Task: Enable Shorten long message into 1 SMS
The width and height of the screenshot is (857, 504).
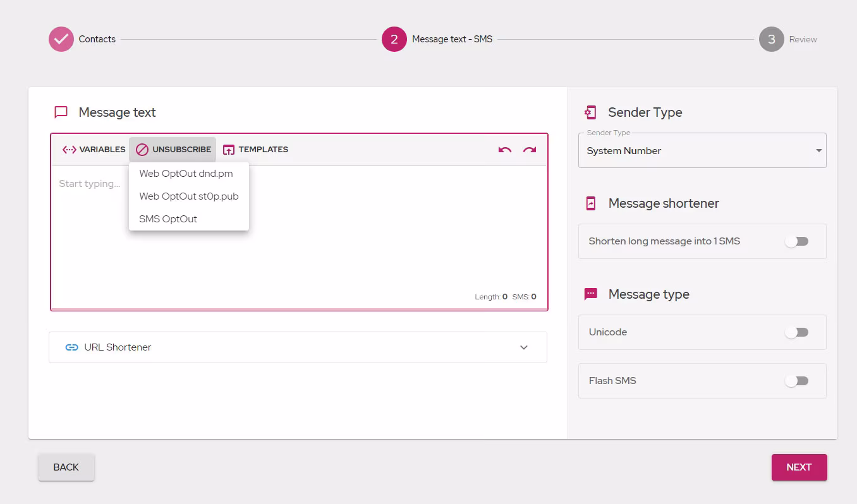Action: click(x=796, y=241)
